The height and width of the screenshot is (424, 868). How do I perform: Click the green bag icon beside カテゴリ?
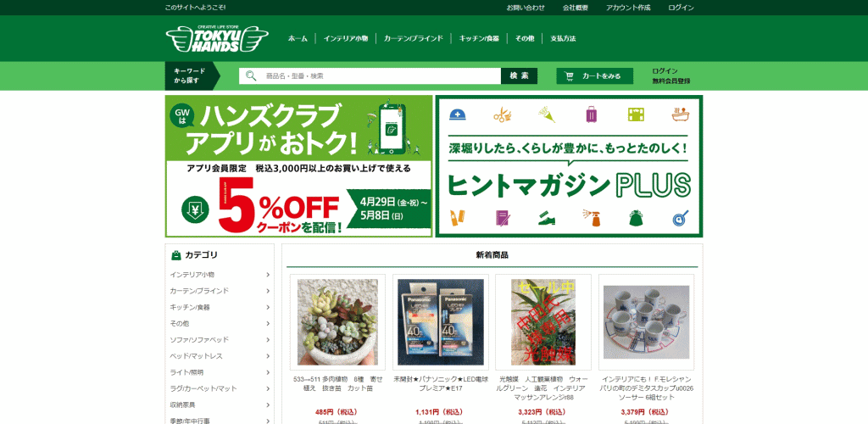[176, 255]
